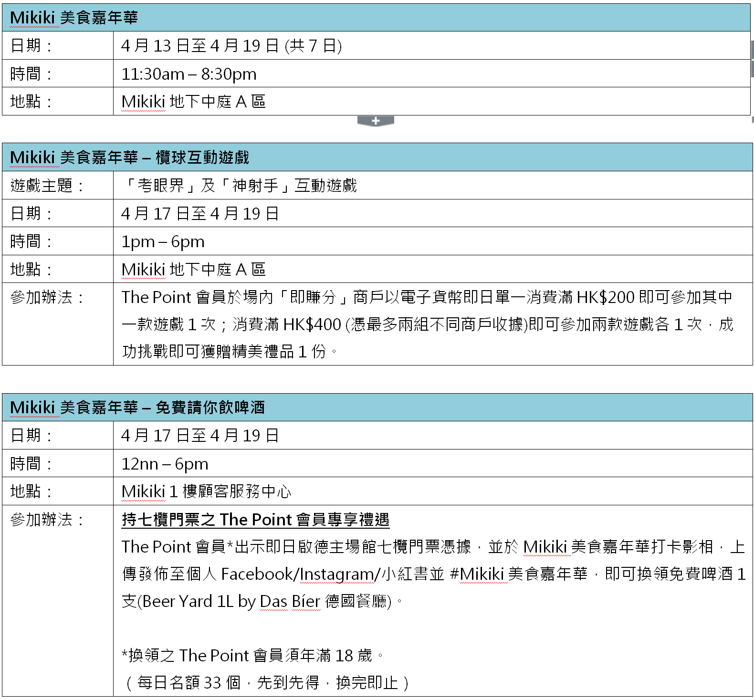Click the 遊戲主題 label cell

point(47,186)
